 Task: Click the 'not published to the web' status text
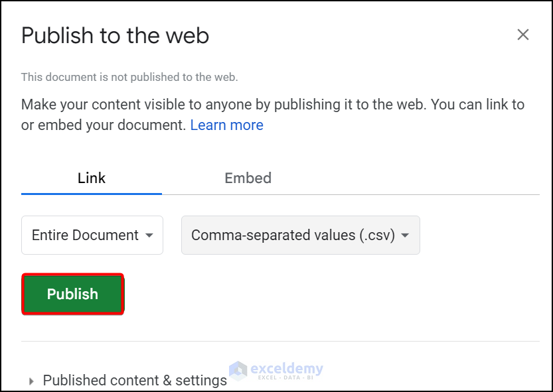pyautogui.click(x=129, y=77)
